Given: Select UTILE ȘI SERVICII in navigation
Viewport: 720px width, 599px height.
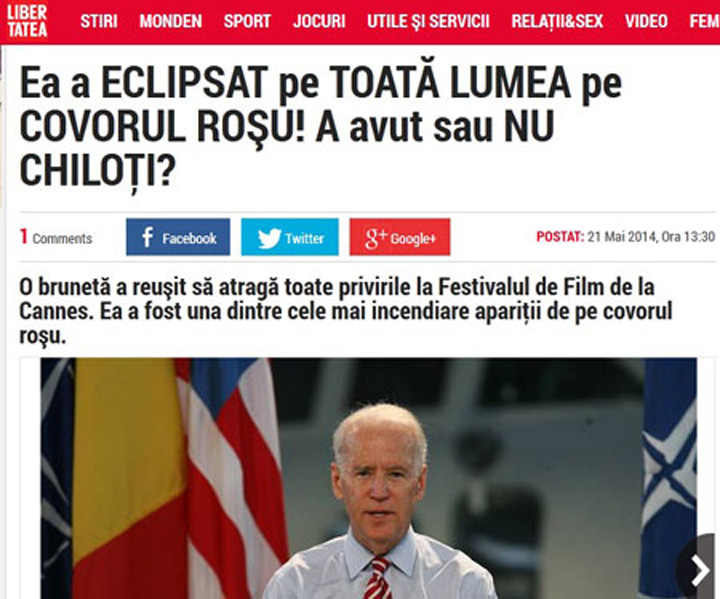Looking at the screenshot, I should click(x=428, y=22).
